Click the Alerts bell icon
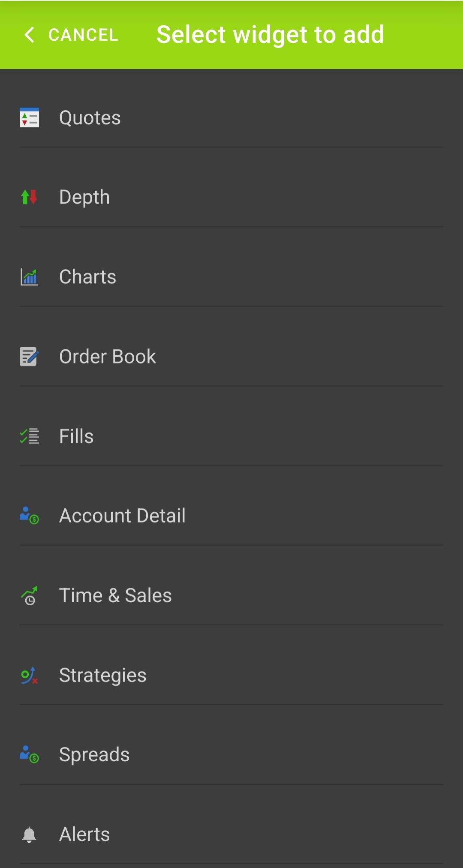This screenshot has height=868, width=463. tap(29, 835)
